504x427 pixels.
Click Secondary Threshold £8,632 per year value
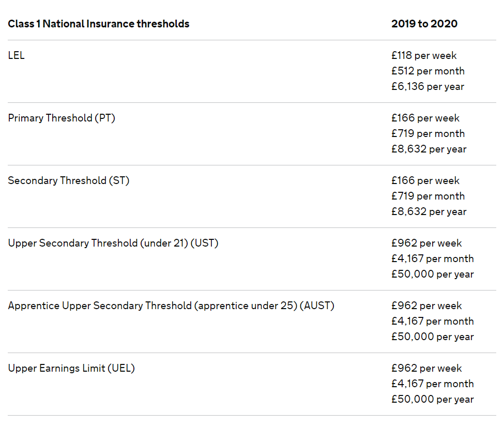(429, 211)
